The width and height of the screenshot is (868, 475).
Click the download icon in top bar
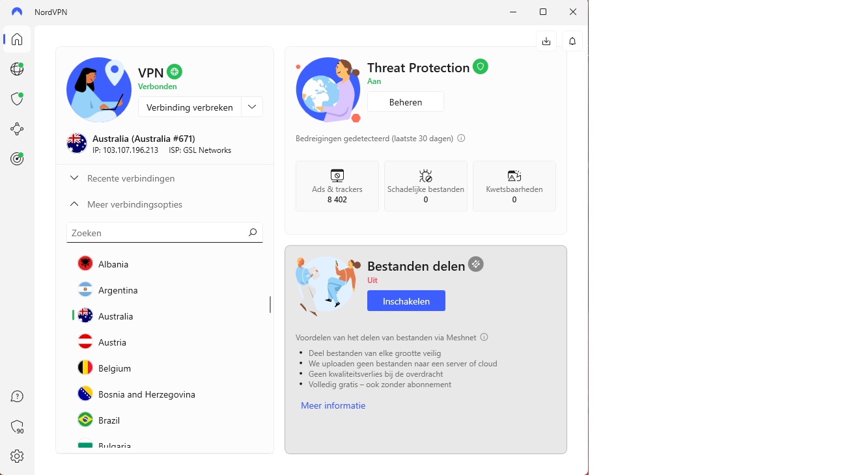(546, 41)
